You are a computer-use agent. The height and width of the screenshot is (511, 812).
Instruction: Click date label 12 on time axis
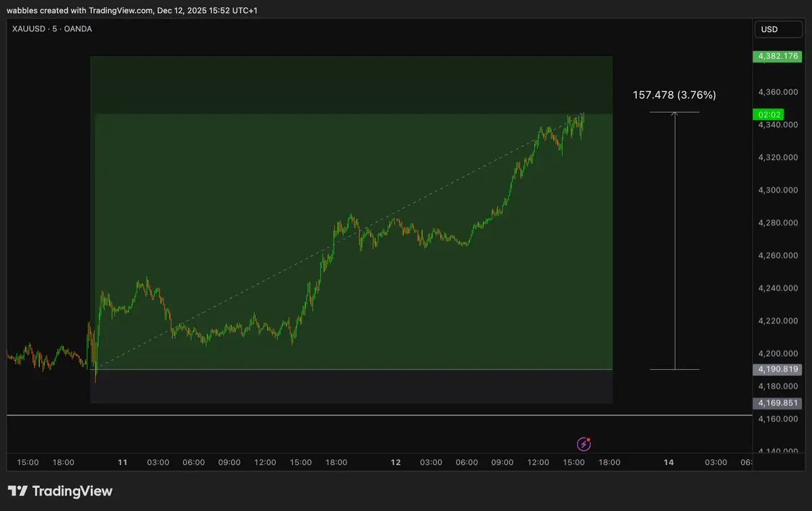396,462
